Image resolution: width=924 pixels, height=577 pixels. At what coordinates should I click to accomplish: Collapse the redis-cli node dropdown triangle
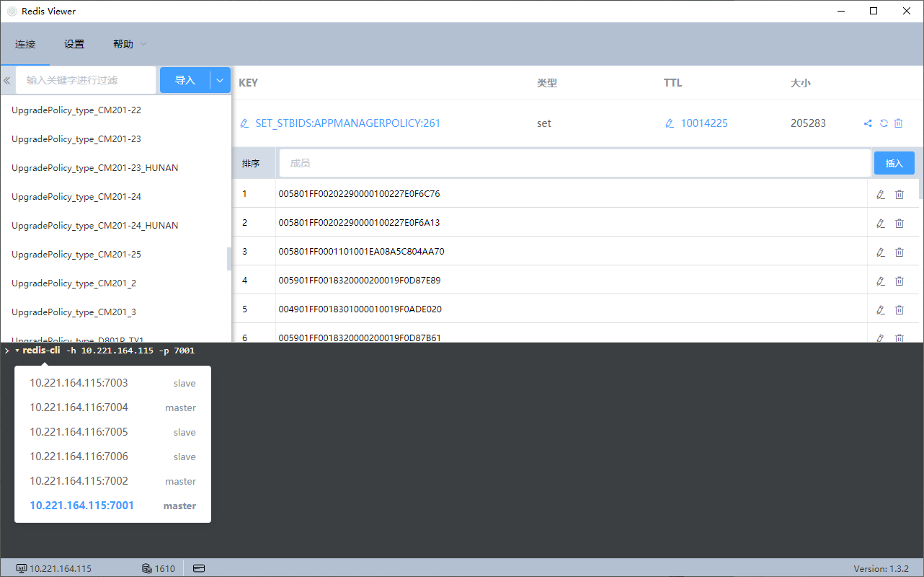pyautogui.click(x=17, y=351)
